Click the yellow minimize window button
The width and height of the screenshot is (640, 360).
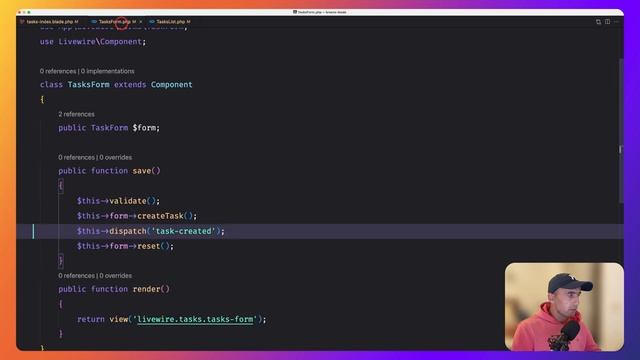pyautogui.click(x=24, y=12)
